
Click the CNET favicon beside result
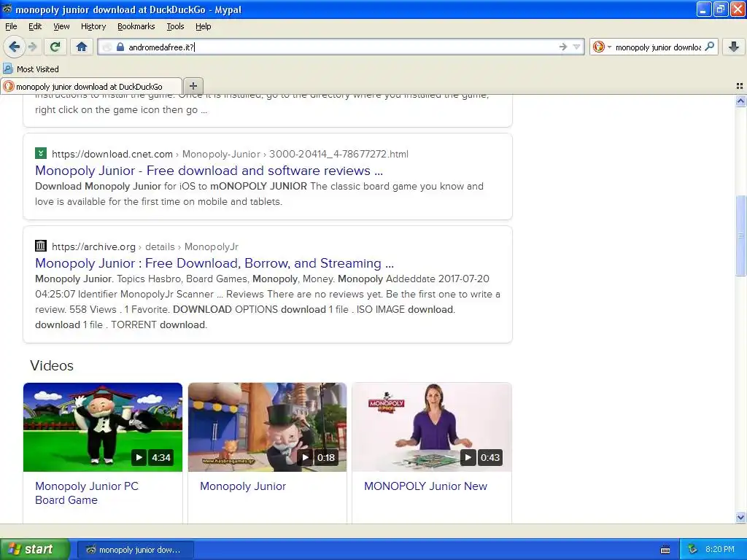click(41, 153)
